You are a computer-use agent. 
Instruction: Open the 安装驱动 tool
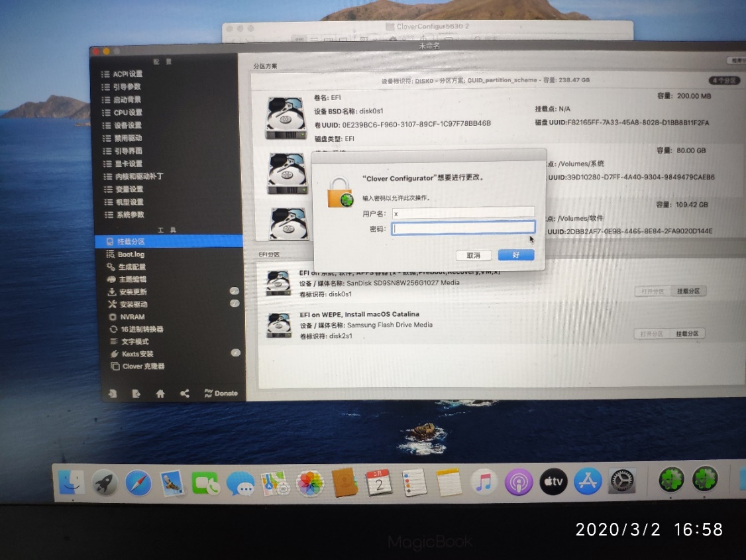tap(127, 304)
